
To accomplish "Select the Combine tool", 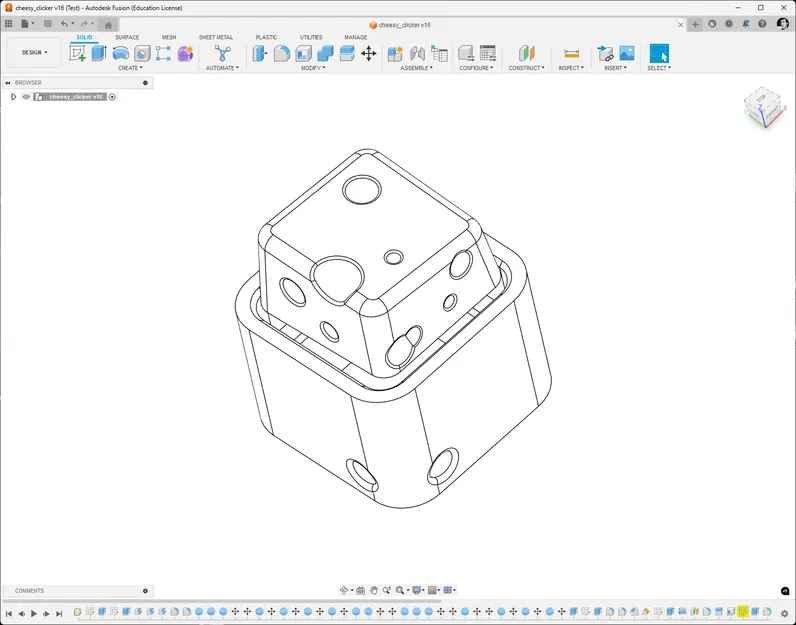I will pyautogui.click(x=325, y=53).
